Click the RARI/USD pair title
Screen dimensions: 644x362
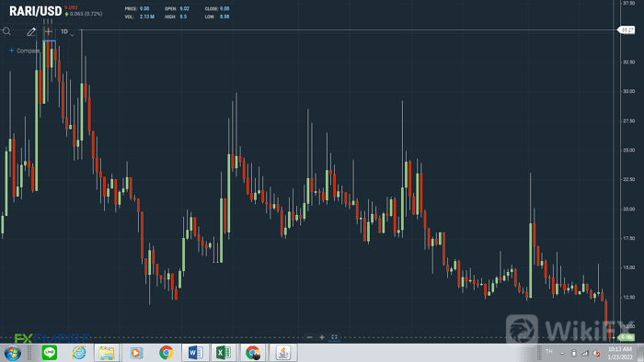click(x=35, y=11)
